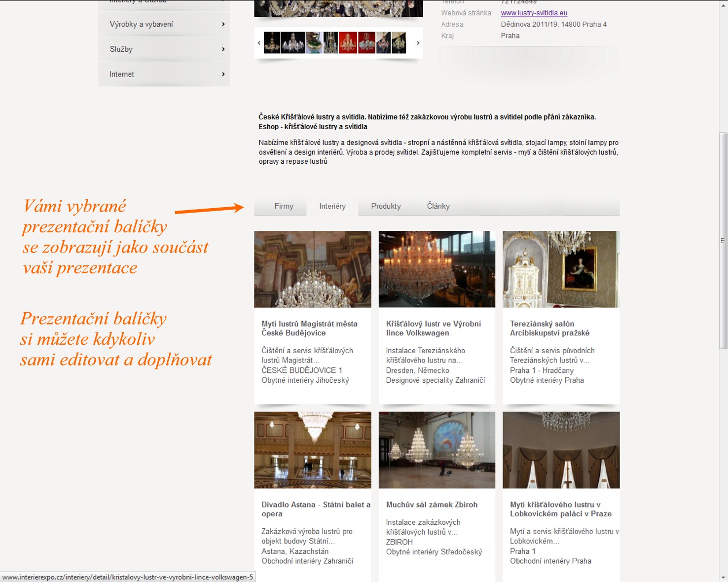Select the second red chandelier thumbnail
This screenshot has width=728, height=582.
(x=366, y=43)
